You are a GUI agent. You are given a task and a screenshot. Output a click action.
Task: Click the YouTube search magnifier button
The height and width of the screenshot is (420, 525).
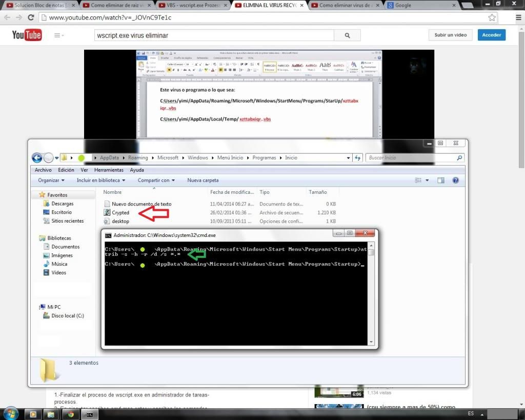347,35
